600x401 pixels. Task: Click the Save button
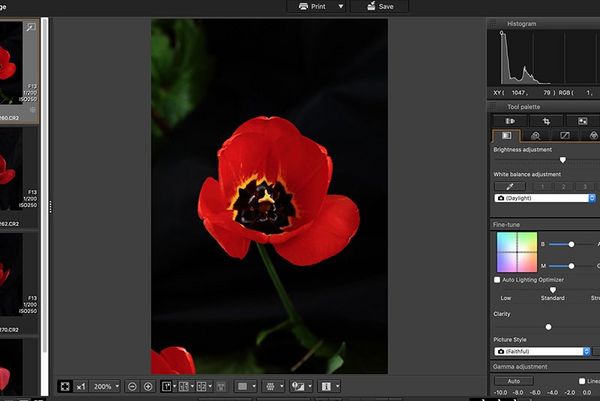(380, 7)
